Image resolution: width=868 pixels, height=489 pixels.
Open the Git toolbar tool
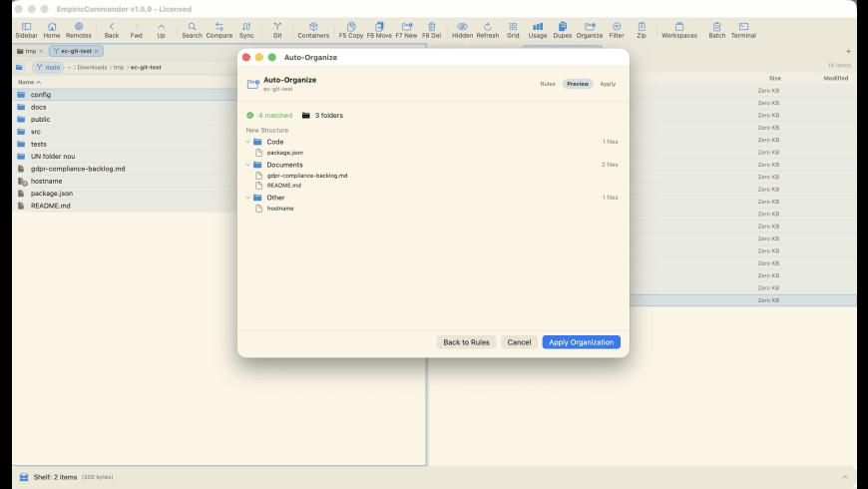point(277,31)
